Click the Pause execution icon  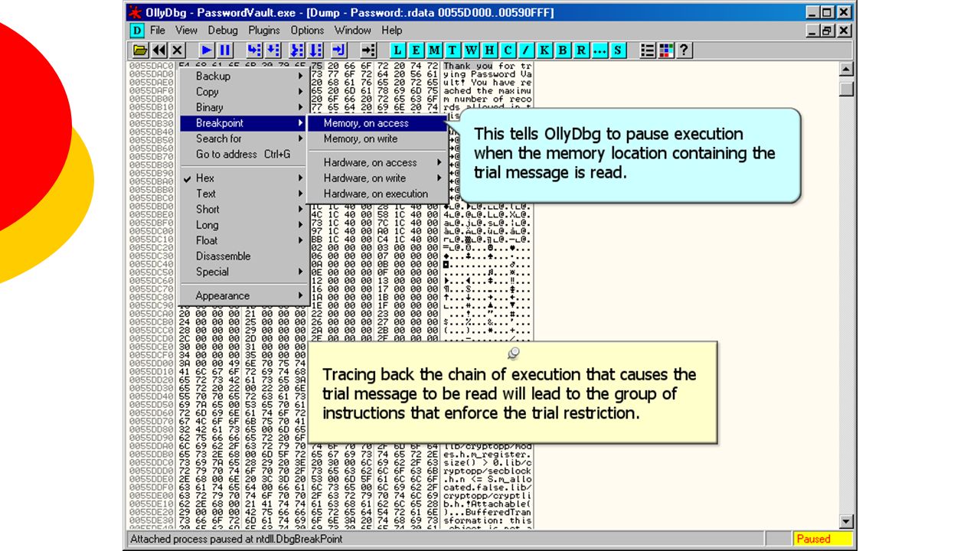click(225, 51)
